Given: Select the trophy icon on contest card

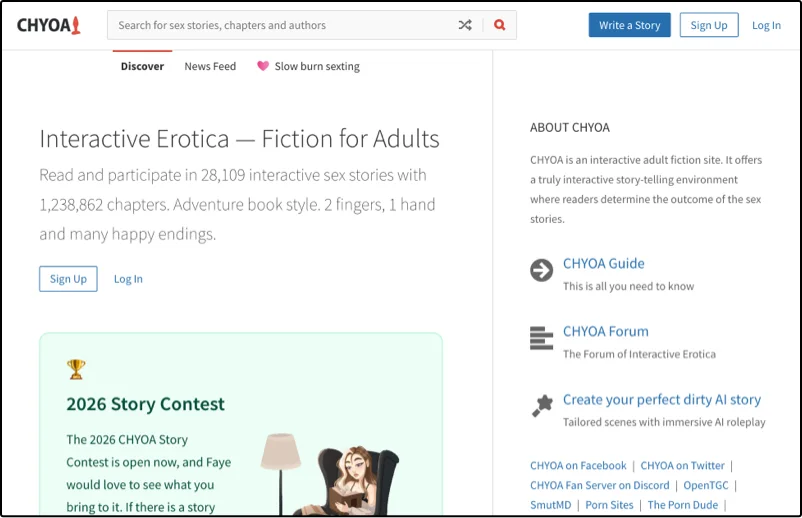Looking at the screenshot, I should coord(76,369).
